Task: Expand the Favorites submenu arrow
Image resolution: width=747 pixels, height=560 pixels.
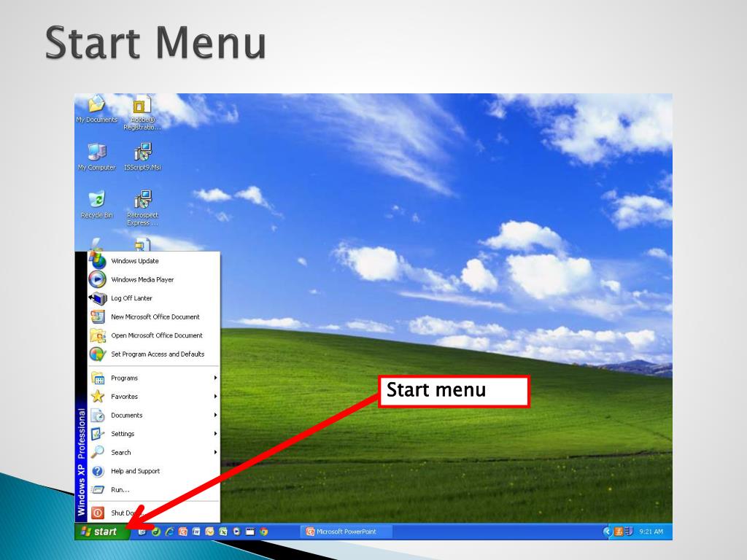Action: 215,396
